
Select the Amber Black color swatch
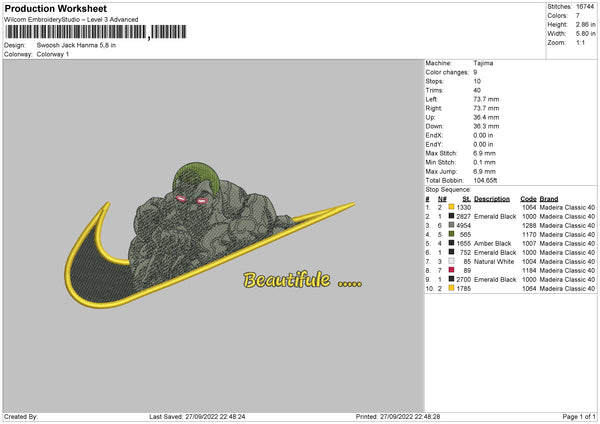tap(452, 243)
